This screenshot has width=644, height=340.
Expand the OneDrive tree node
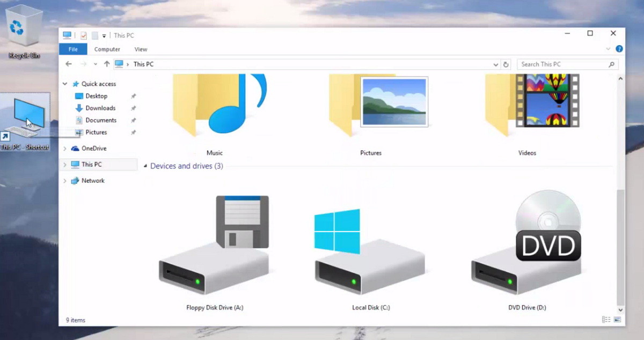tap(65, 149)
